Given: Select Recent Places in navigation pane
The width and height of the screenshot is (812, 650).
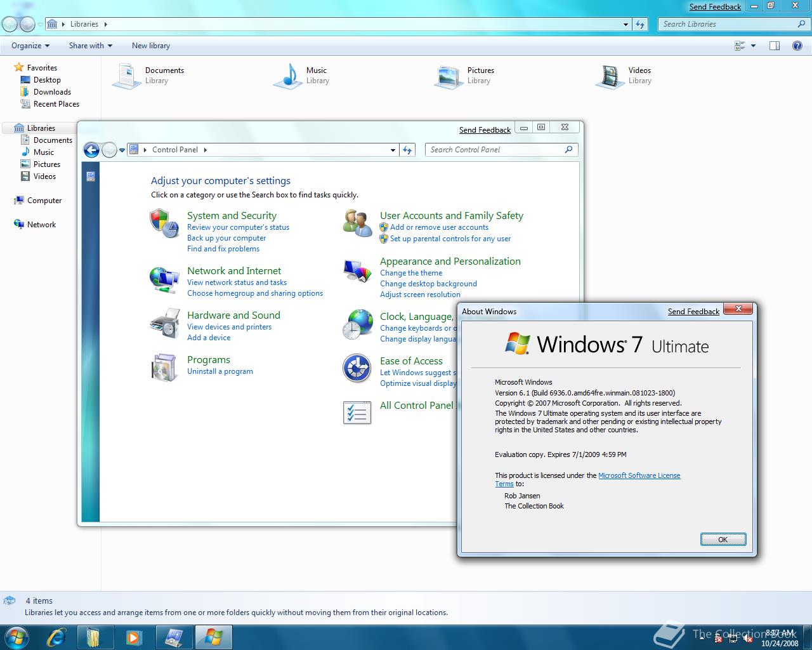Looking at the screenshot, I should click(56, 104).
